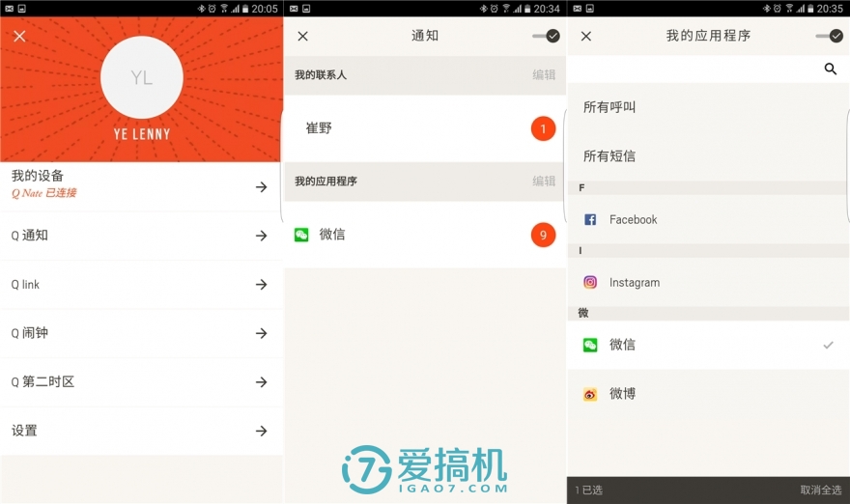This screenshot has width=850, height=504.
Task: Select the Q 第二时区 menu entry
Action: (x=141, y=382)
